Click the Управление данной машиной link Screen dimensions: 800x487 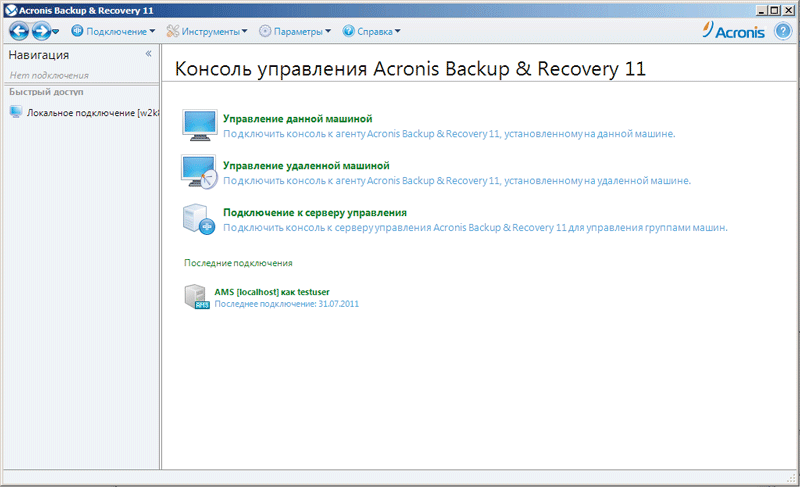point(297,118)
